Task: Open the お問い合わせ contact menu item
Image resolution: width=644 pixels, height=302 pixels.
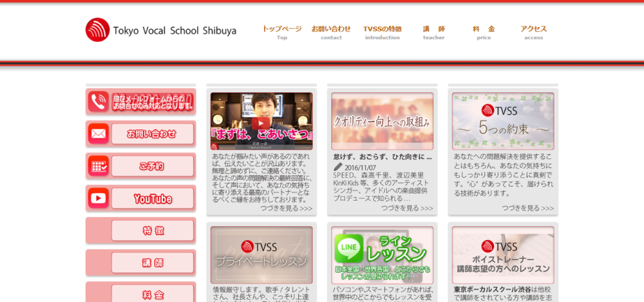Action: pos(331,32)
